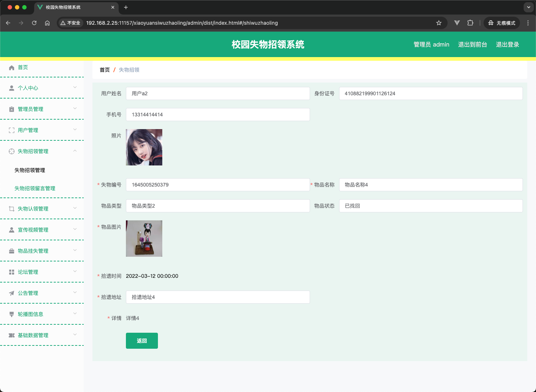Click the 物品状态 input field
Screen dimensions: 536x392
click(431, 206)
